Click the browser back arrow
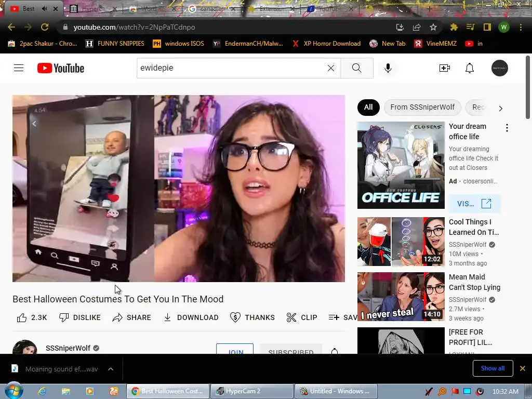 coord(11,27)
